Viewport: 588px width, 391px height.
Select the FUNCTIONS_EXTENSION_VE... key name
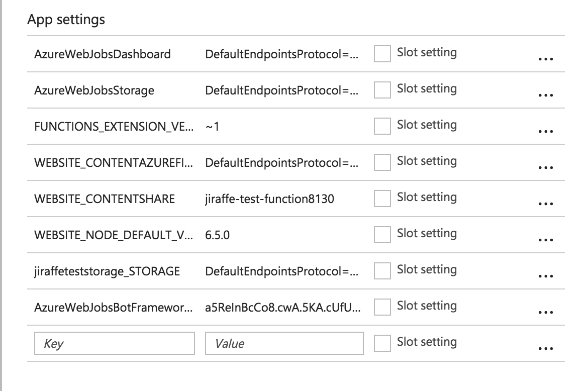point(114,127)
